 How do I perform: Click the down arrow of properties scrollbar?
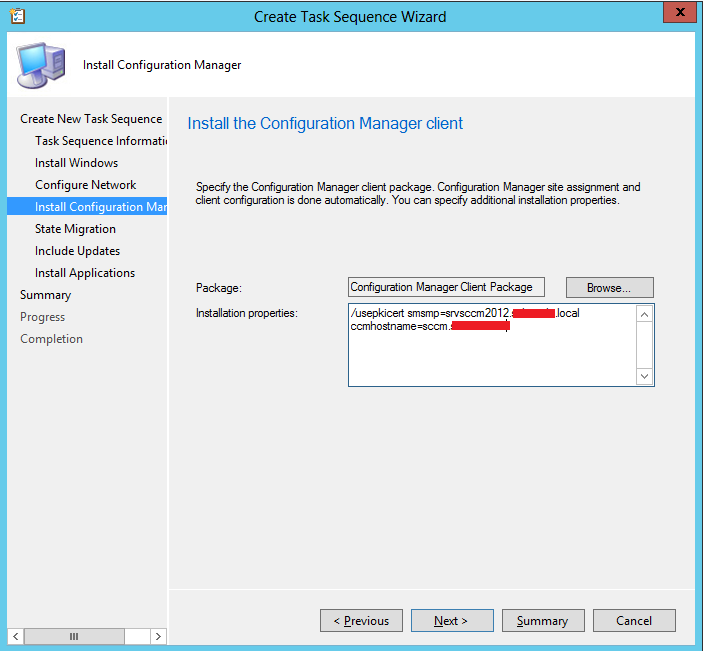pyautogui.click(x=644, y=376)
